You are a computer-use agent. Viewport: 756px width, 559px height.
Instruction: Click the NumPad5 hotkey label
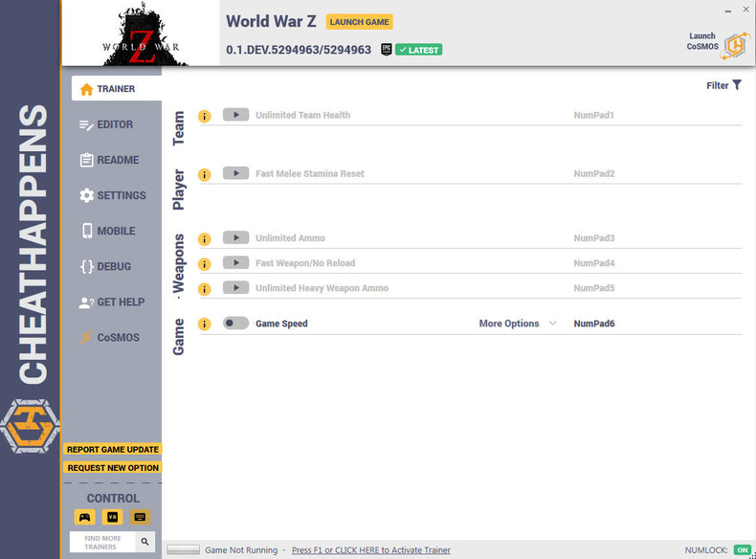point(594,288)
